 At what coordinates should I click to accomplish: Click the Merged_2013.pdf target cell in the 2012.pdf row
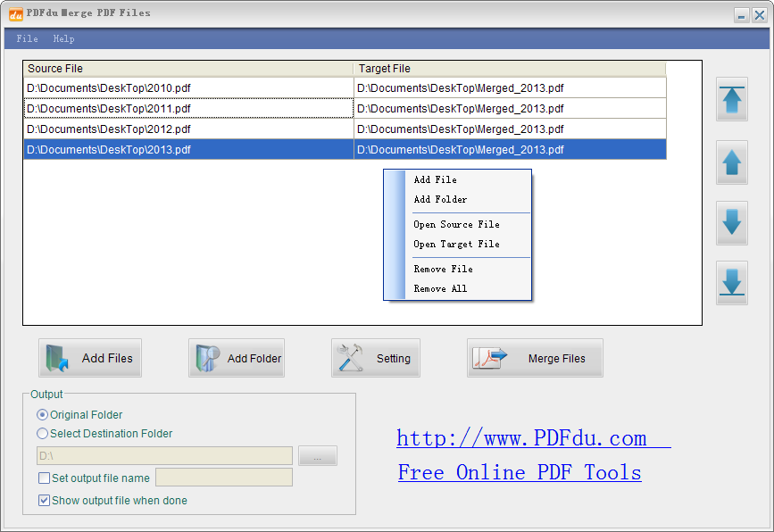click(x=510, y=129)
